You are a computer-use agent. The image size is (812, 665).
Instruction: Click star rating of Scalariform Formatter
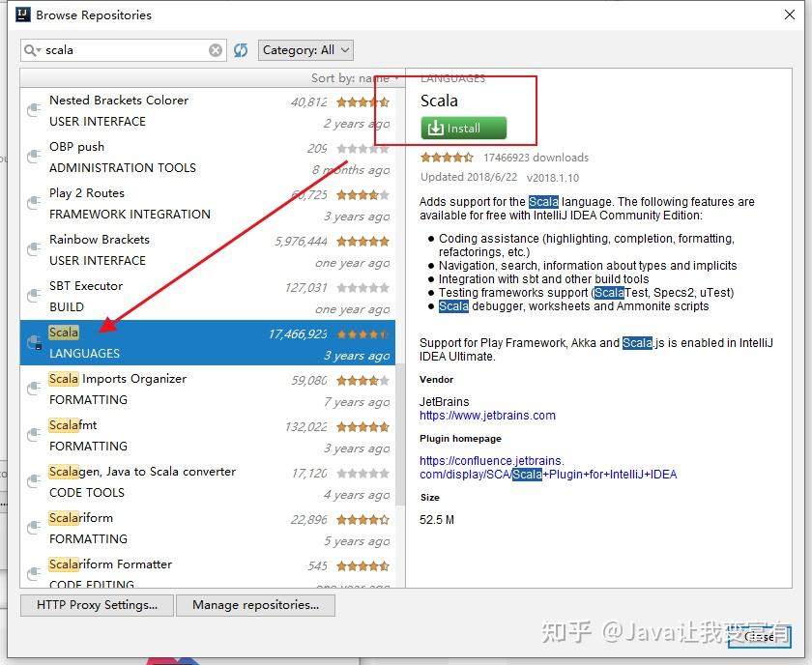362,565
